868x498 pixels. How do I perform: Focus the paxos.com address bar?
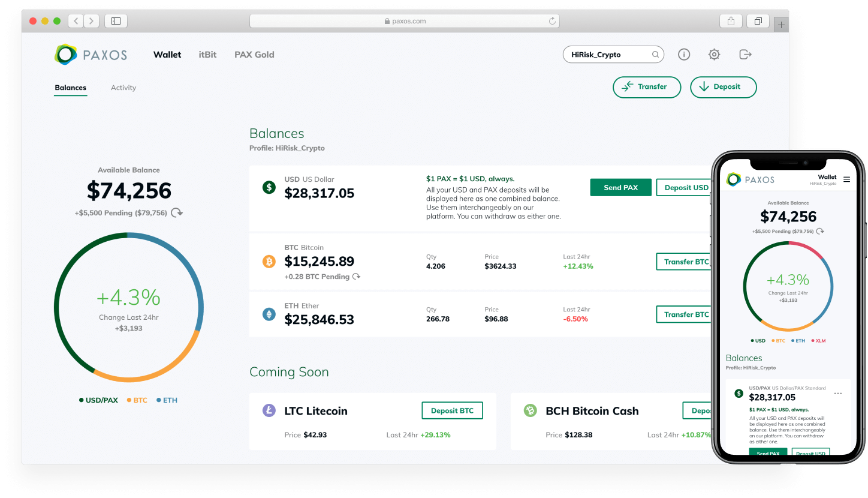(405, 21)
